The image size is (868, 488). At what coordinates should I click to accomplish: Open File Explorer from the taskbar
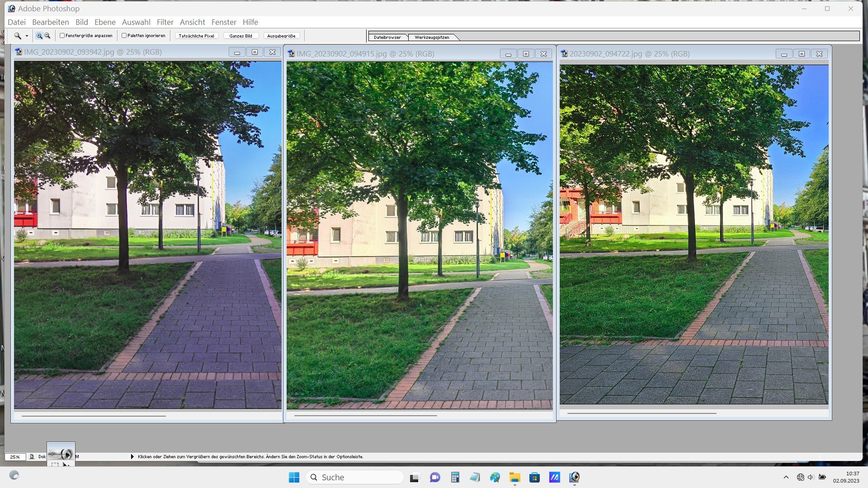(514, 477)
